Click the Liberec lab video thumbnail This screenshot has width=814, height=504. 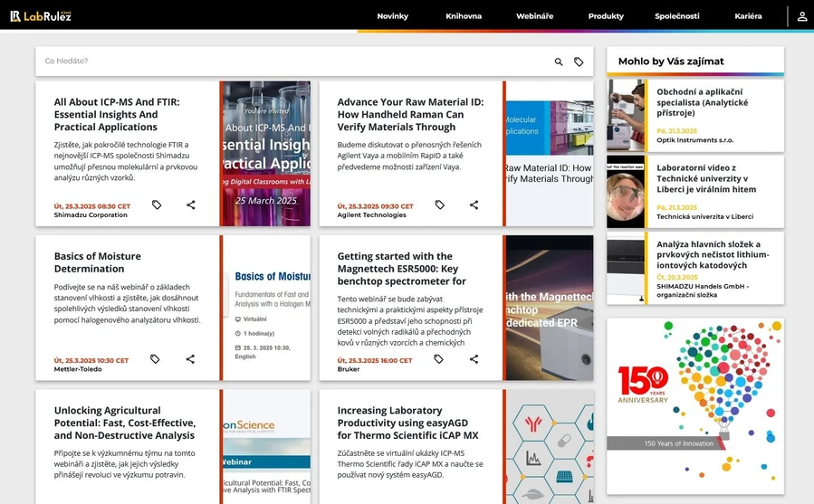(626, 192)
